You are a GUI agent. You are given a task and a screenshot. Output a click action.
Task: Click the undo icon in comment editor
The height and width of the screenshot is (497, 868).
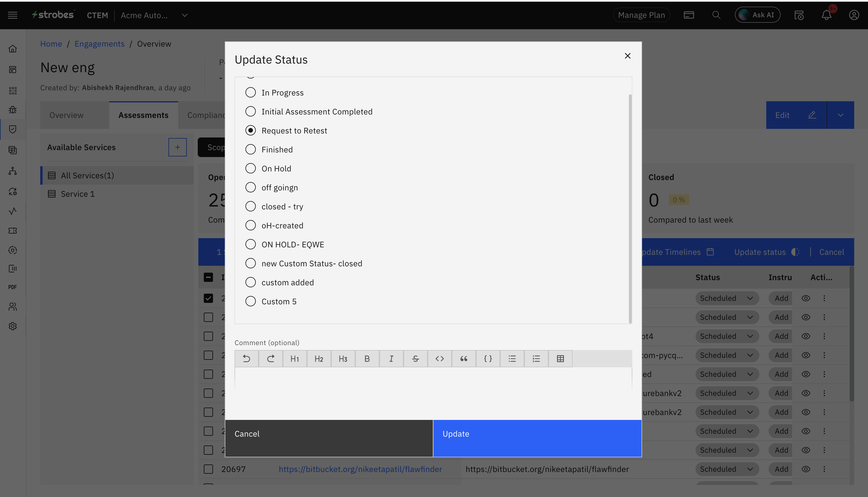246,358
